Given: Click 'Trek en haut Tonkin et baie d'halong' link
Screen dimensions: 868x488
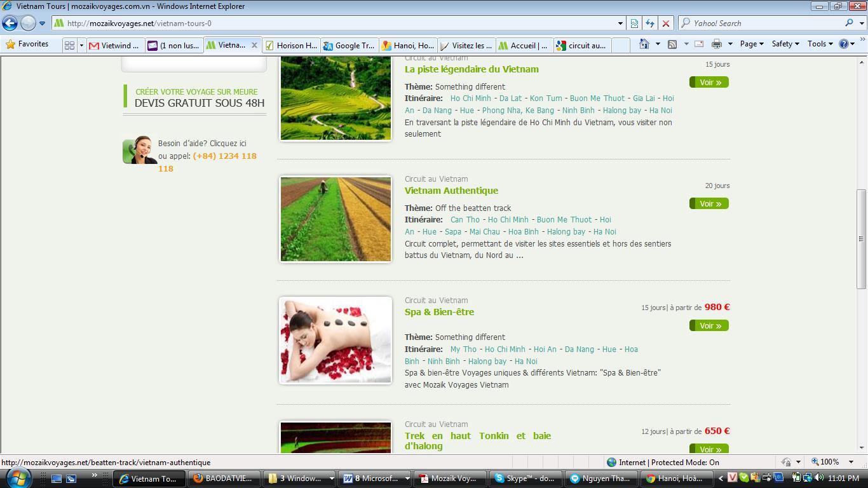Looking at the screenshot, I should point(478,441).
